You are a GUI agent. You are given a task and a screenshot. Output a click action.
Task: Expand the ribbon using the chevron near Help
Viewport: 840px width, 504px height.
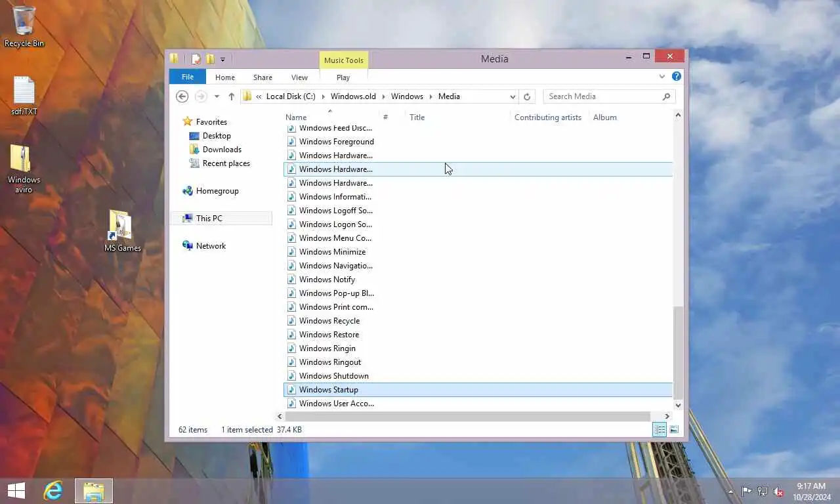662,77
